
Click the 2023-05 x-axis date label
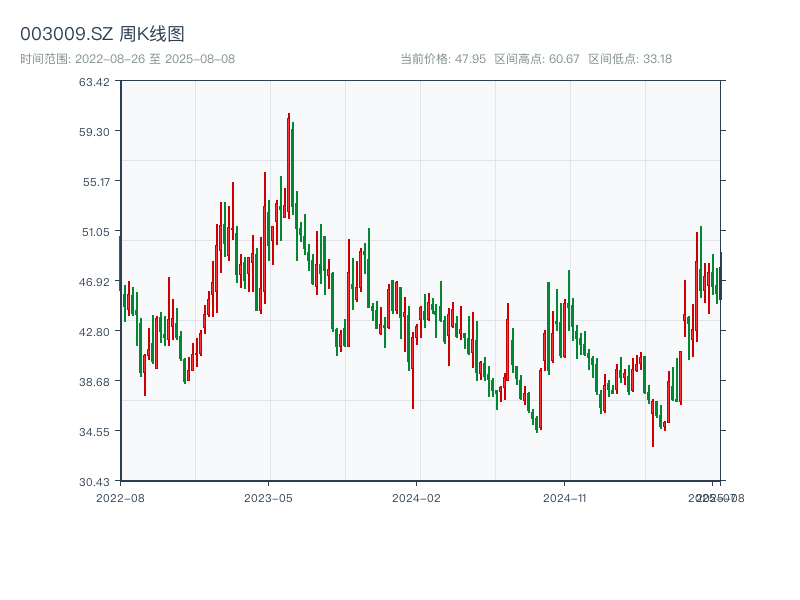[x=268, y=497]
